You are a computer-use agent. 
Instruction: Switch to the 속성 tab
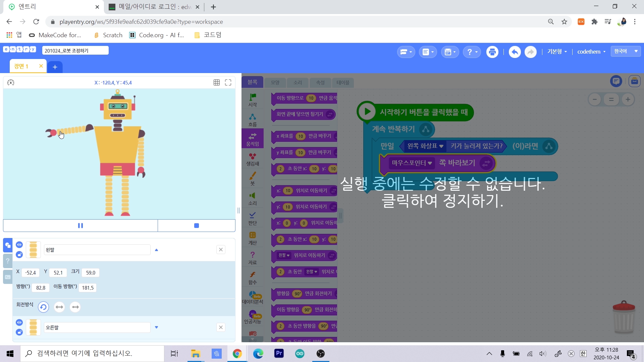[x=320, y=82]
